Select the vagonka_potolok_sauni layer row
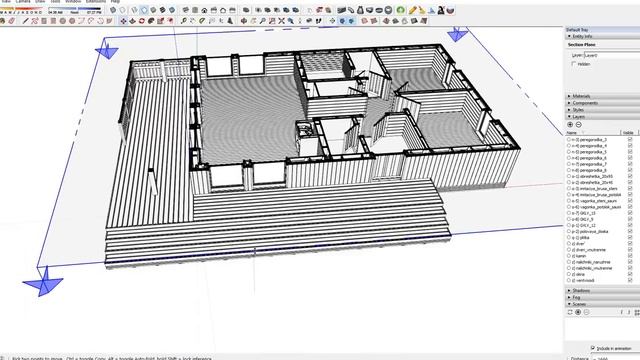Viewport: 640px width, 360px height. coord(596,207)
